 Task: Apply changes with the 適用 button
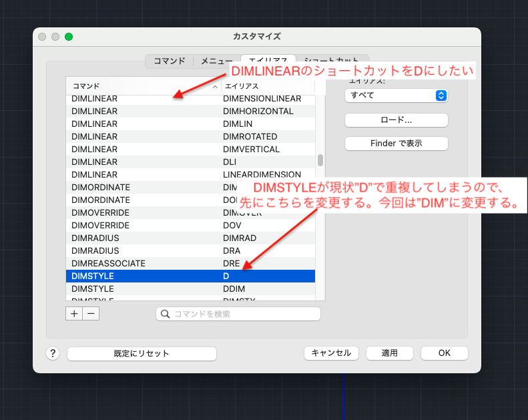[390, 353]
